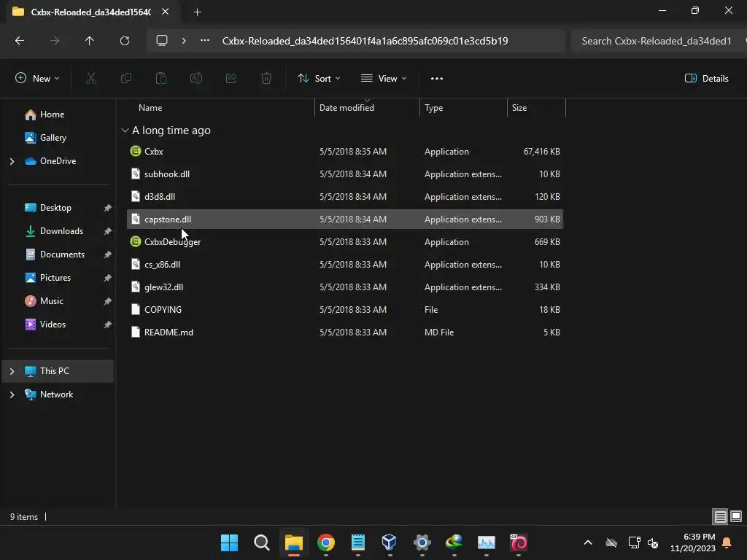Open a new File Explorer tab
Viewport: 747px width, 560px height.
[197, 12]
